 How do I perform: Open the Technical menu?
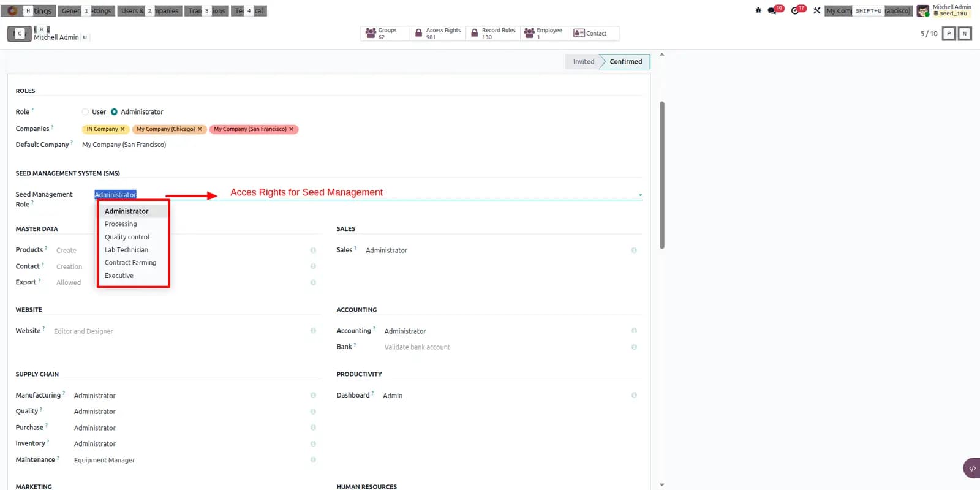249,10
